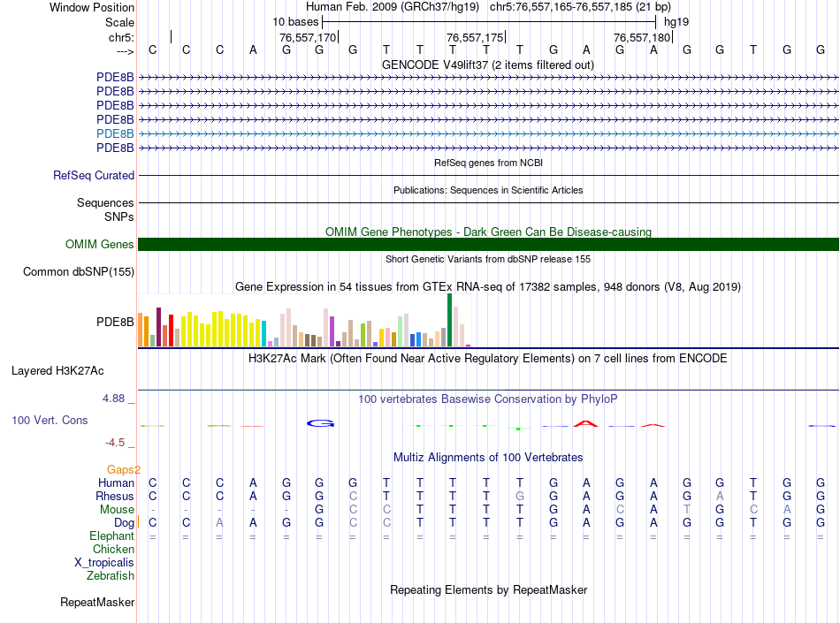Click the 10 bases scale bar

(x=488, y=20)
